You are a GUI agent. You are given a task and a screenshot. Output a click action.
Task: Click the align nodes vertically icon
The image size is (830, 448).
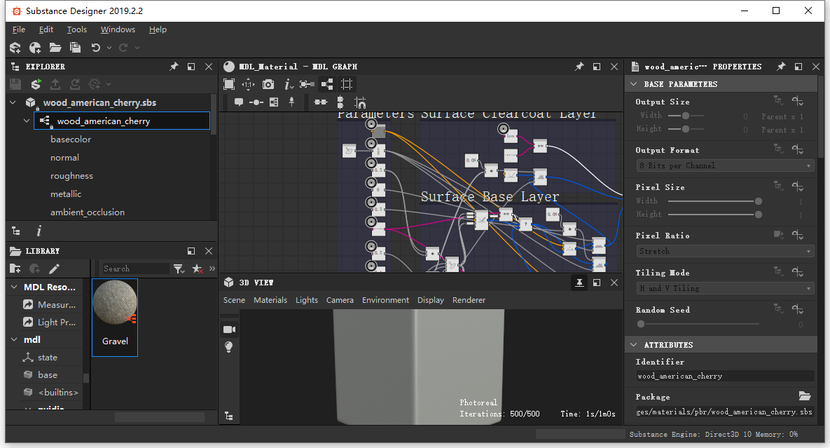pyautogui.click(x=340, y=102)
